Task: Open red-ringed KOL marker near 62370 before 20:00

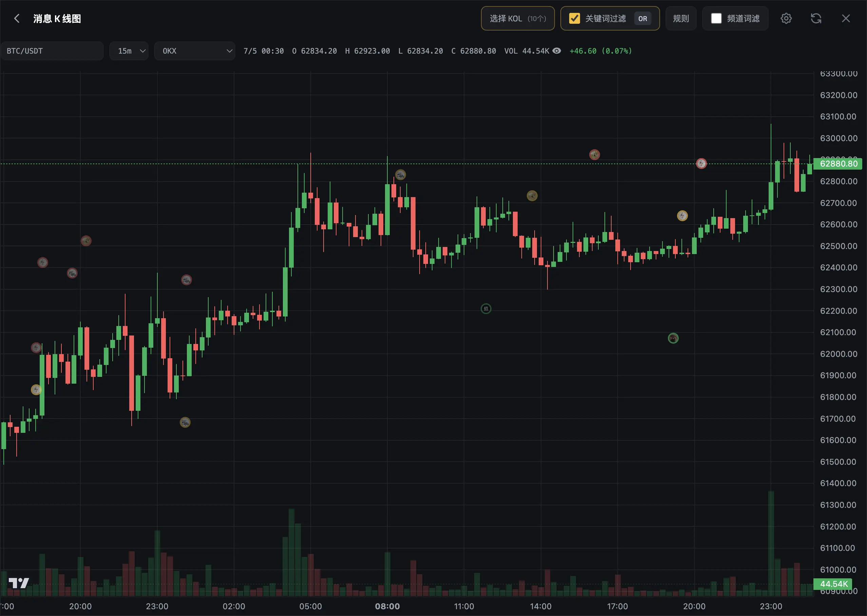Action: click(x=72, y=273)
